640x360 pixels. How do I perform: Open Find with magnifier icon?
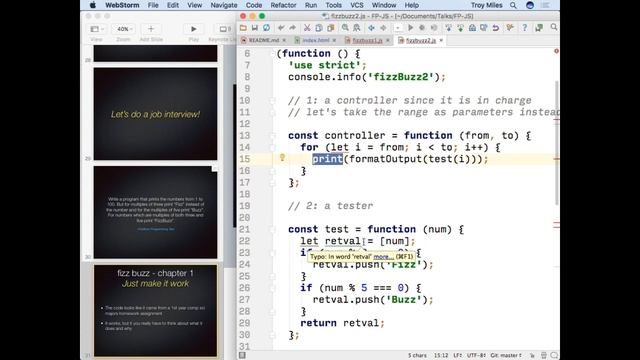[345, 28]
